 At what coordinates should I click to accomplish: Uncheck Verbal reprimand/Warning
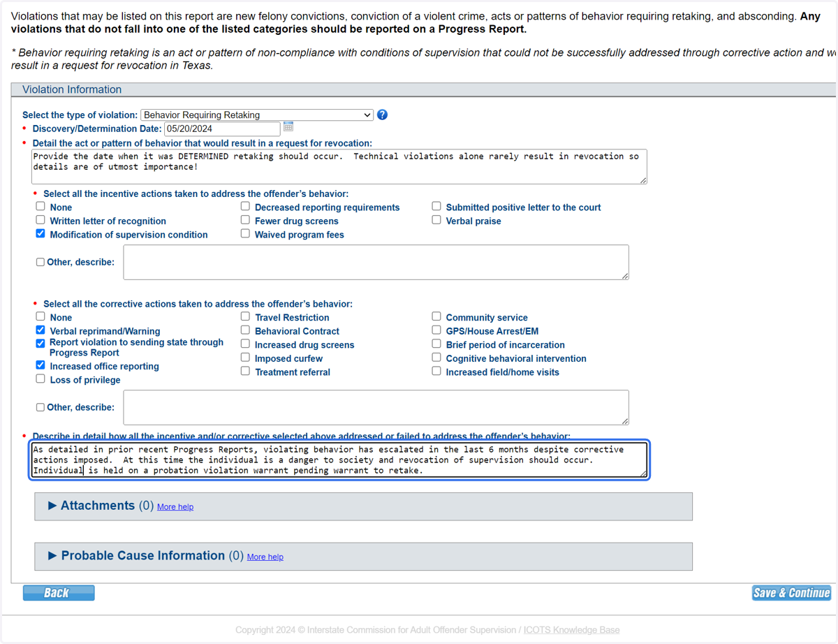point(41,330)
